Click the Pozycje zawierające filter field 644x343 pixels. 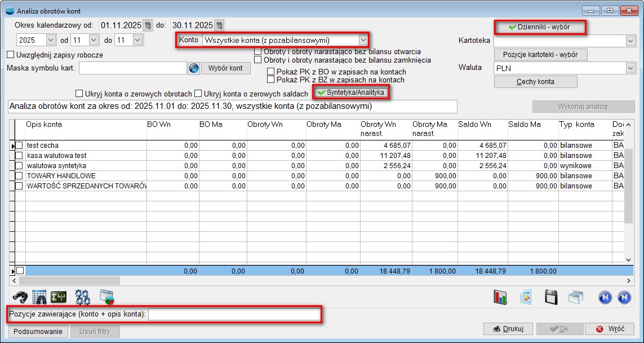[233, 314]
